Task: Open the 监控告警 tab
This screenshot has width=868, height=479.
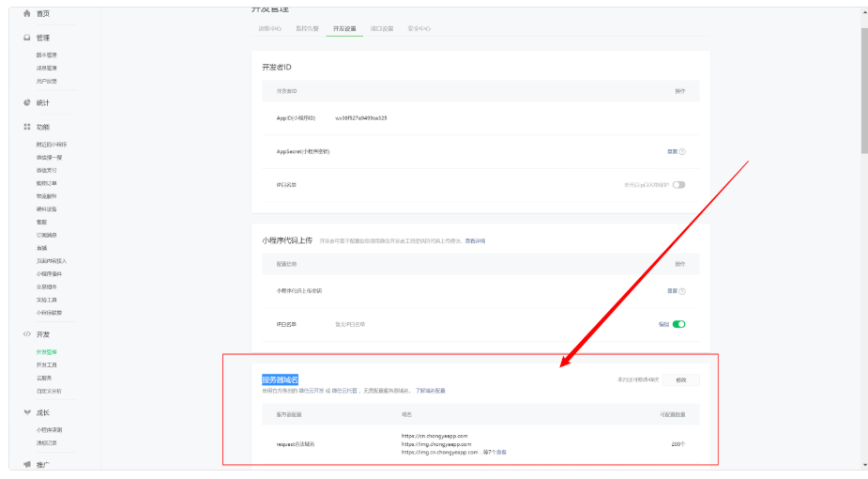Action: point(307,28)
